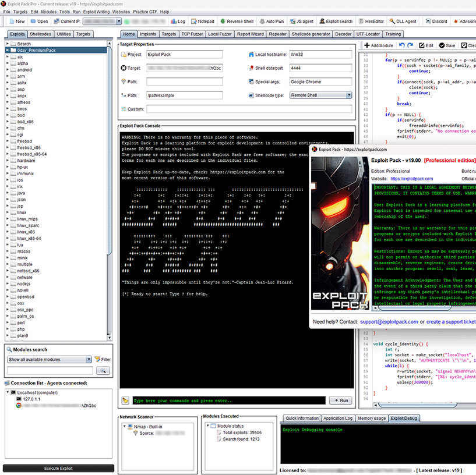Launch the Auto Pwn tool
This screenshot has width=476, height=475.
[273, 21]
